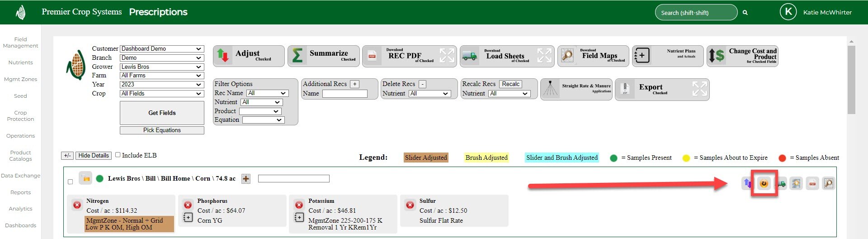Open the Rec Name filter dropdown

point(268,93)
